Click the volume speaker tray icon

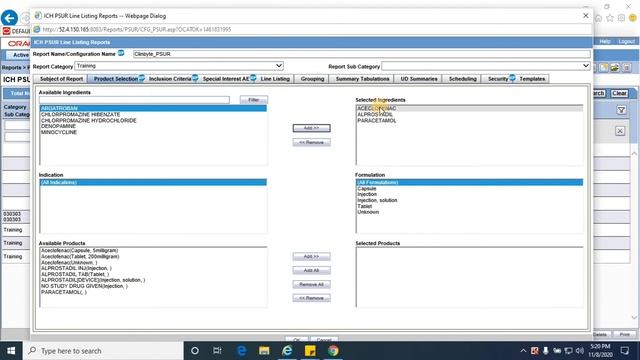point(580,351)
